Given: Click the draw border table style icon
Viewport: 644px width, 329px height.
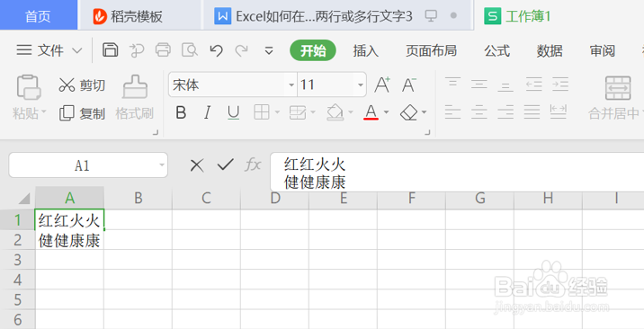Looking at the screenshot, I should tap(298, 112).
